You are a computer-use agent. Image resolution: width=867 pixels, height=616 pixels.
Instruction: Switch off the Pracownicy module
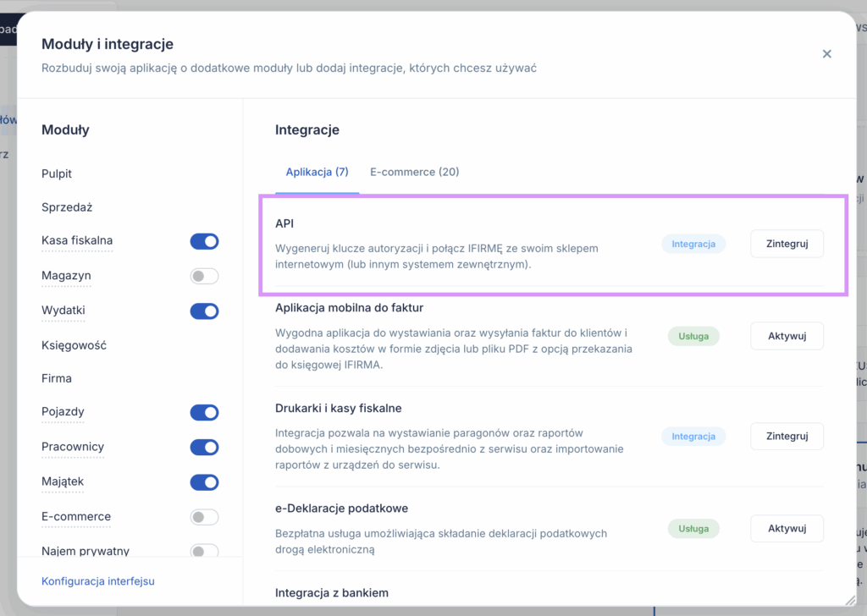204,448
